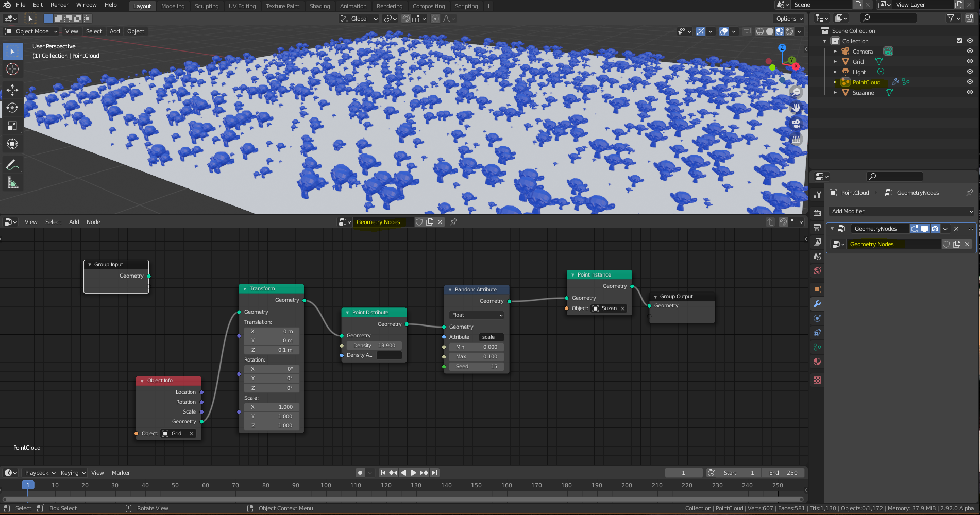Screen dimensions: 980x515
Task: Adjust the Max value in Random Attribute
Action: pyautogui.click(x=477, y=357)
